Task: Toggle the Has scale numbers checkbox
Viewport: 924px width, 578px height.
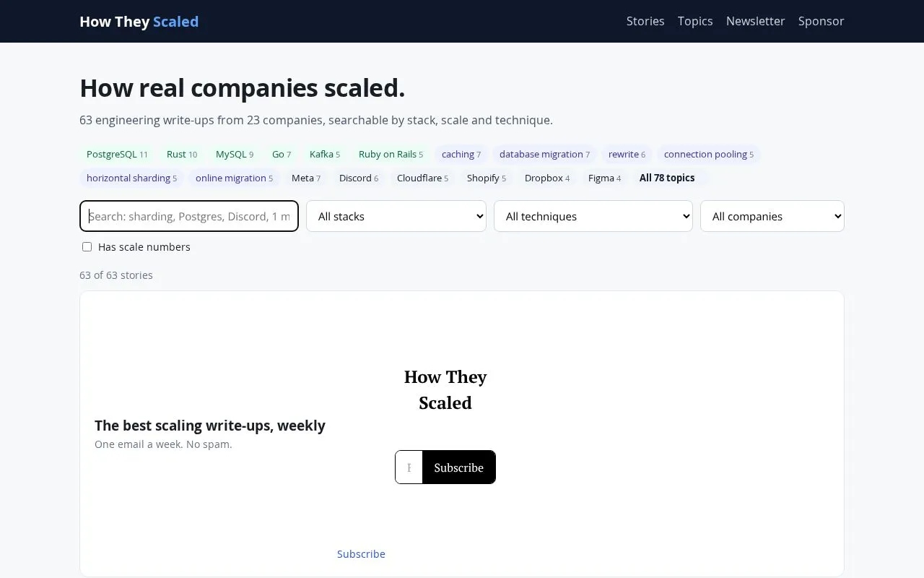Action: click(x=87, y=247)
